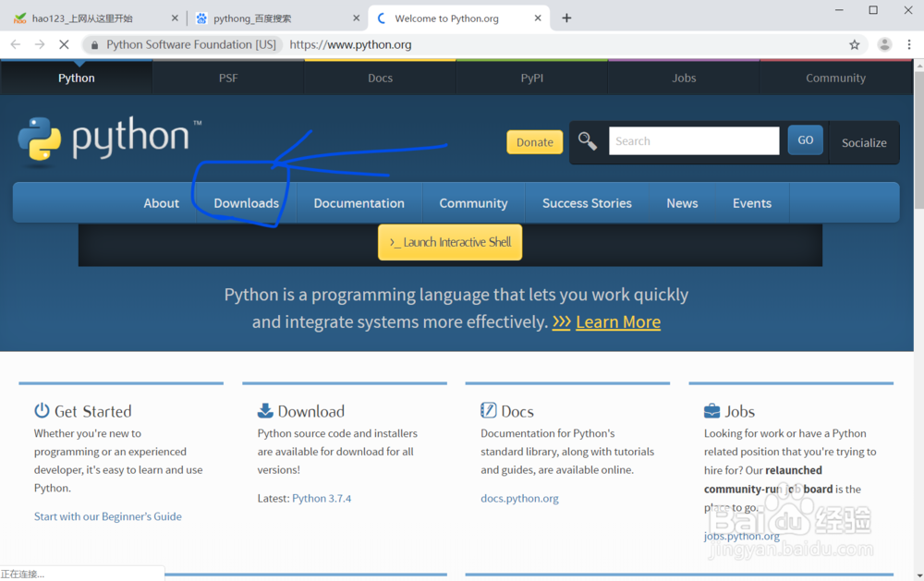Close the Welcome to Python.org tab
924x581 pixels.
tap(538, 18)
